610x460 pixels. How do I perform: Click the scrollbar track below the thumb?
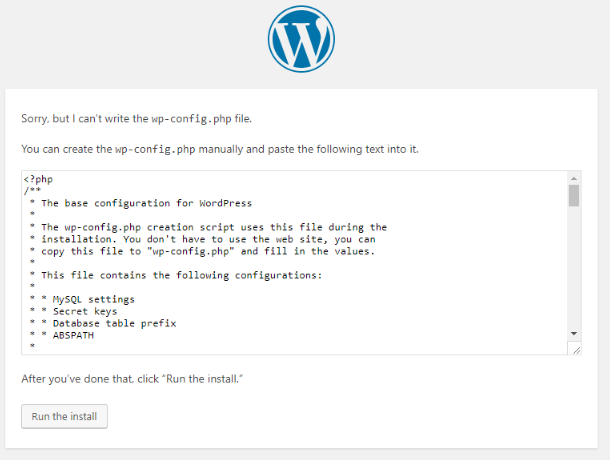coord(574,269)
